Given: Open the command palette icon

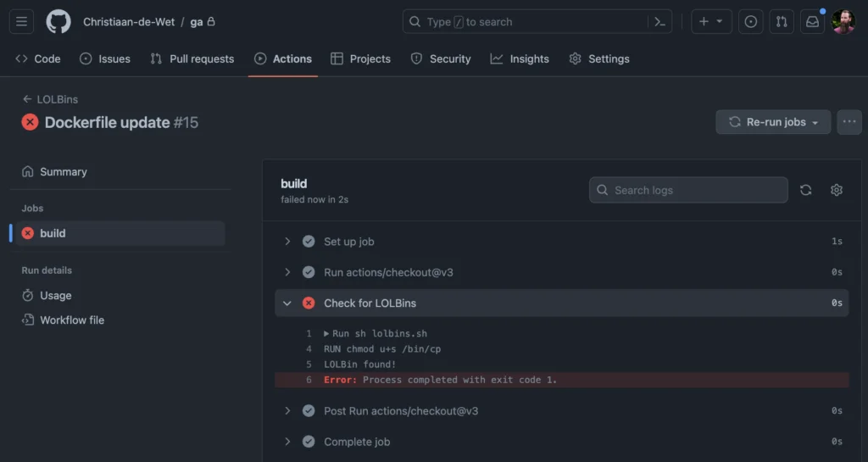Looking at the screenshot, I should 659,22.
